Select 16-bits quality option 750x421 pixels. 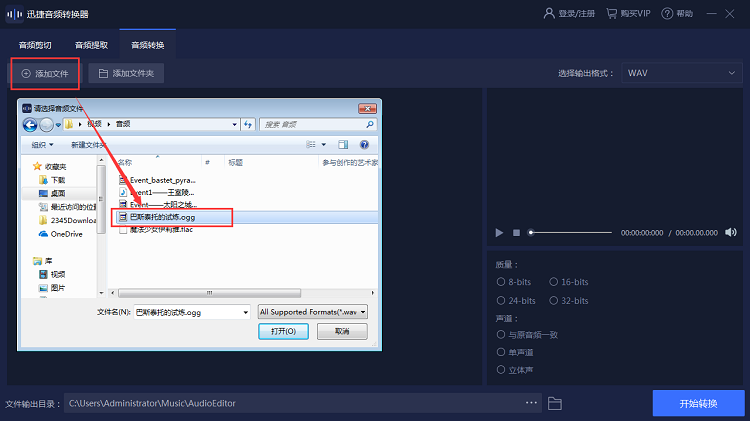569,282
